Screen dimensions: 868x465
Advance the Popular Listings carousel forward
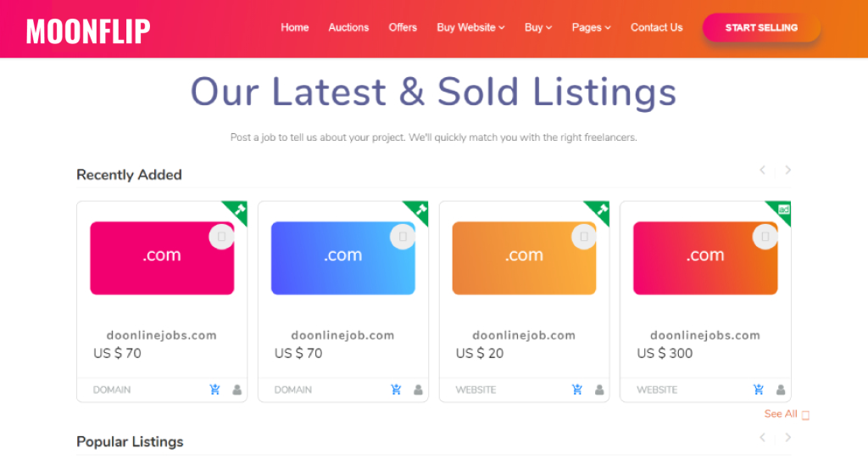(x=787, y=438)
